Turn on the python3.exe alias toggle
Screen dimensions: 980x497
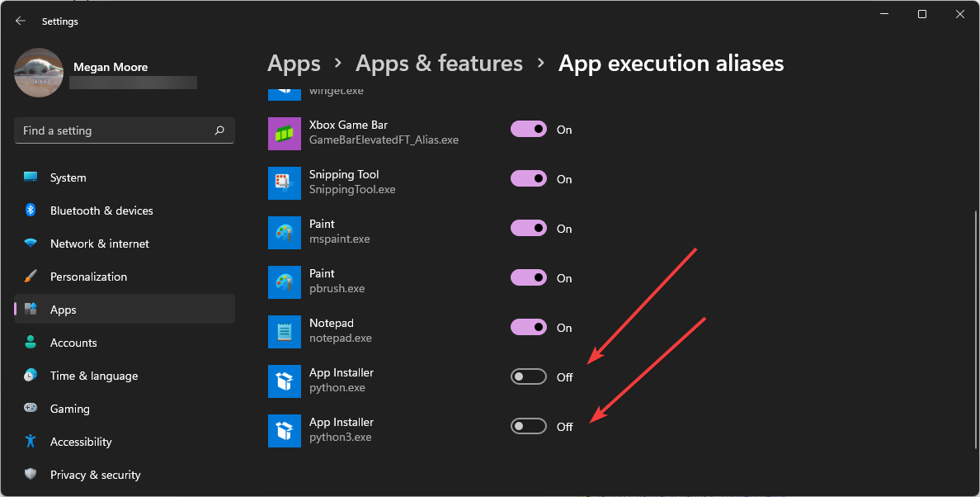click(529, 426)
